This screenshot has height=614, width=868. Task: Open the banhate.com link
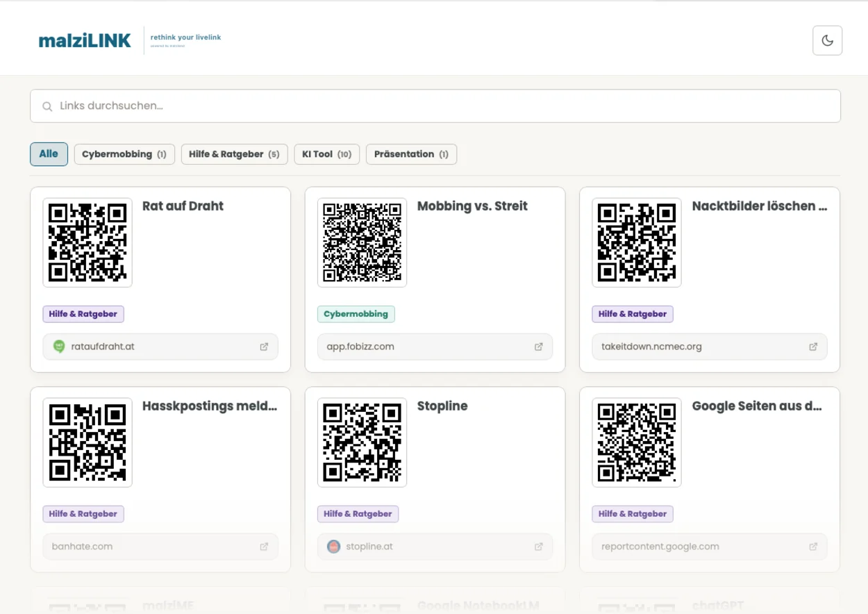[x=160, y=547]
